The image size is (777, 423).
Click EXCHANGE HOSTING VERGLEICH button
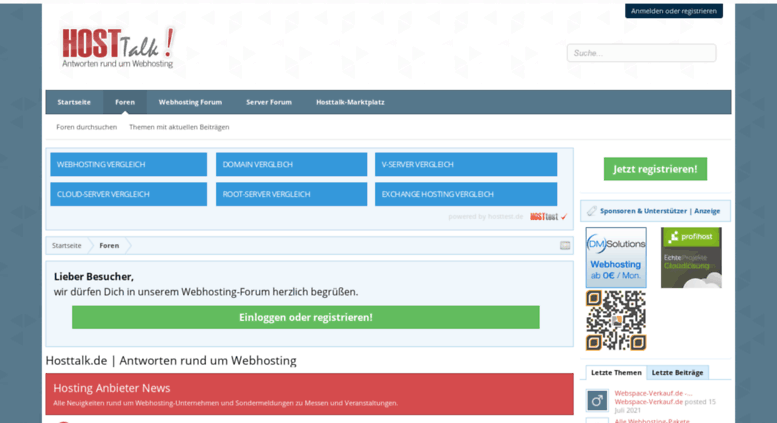tap(466, 194)
